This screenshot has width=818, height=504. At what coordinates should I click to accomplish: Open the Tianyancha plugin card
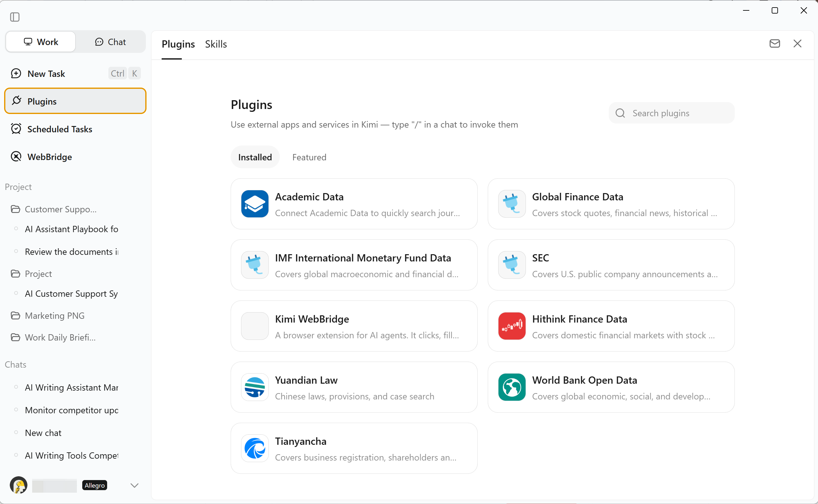[354, 448]
